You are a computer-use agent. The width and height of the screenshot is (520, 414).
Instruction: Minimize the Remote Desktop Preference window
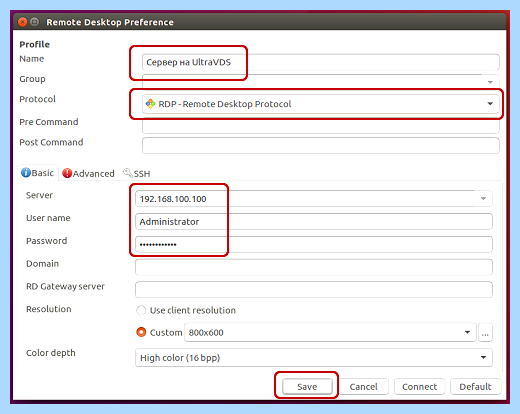(34, 22)
